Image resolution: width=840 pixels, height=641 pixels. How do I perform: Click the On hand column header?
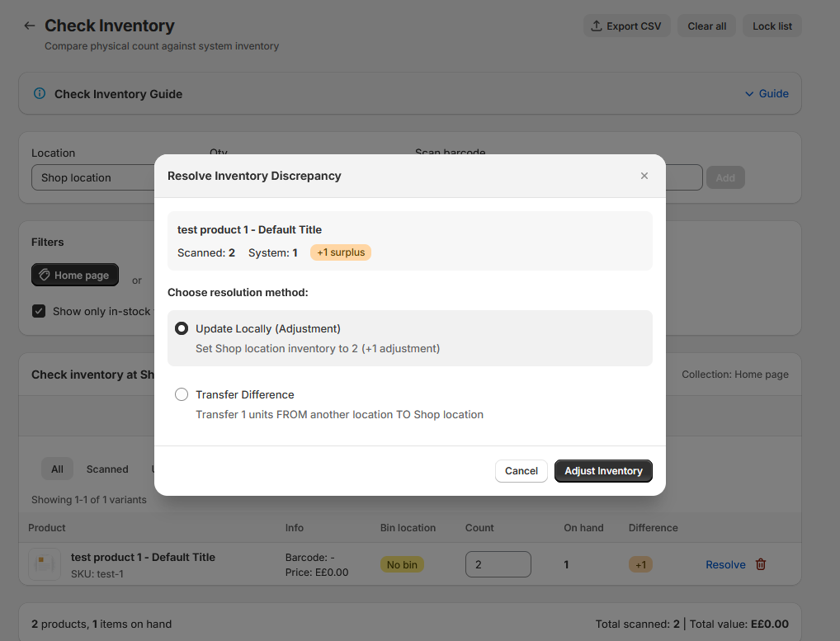(x=583, y=527)
